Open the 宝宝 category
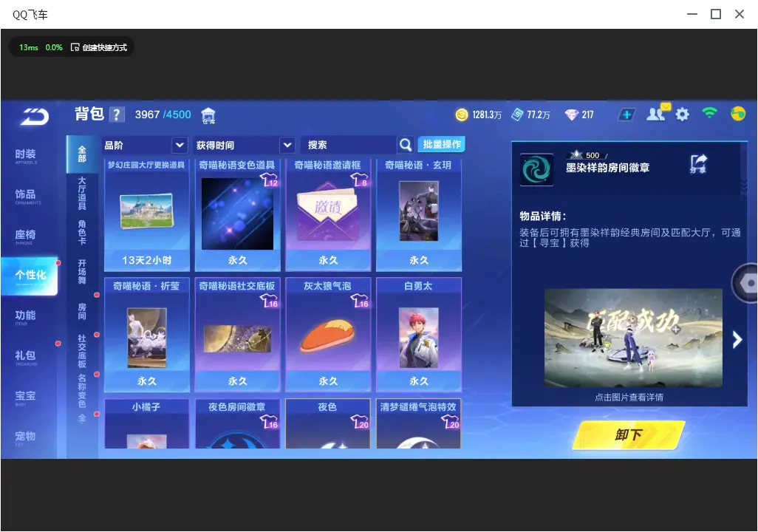This screenshot has height=532, width=758. point(26,397)
